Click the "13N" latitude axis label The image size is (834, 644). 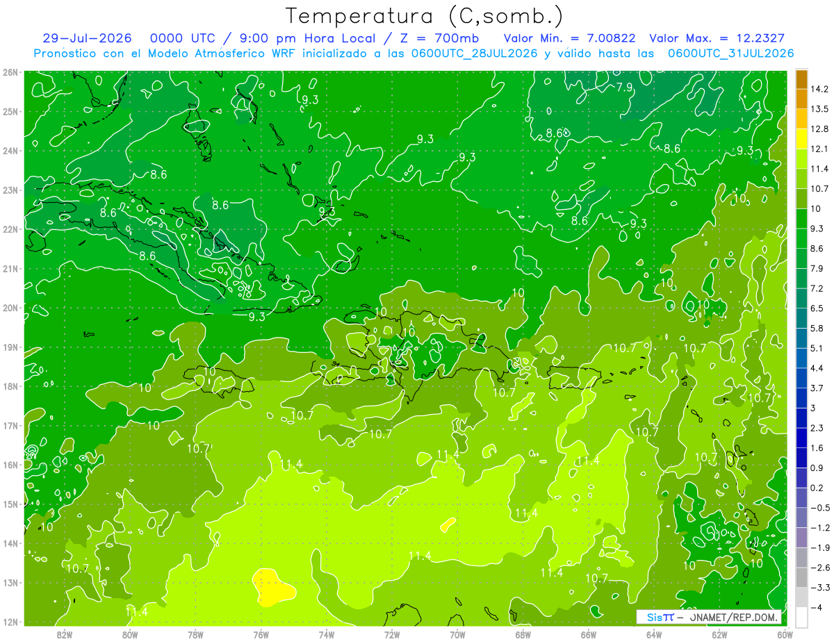click(x=10, y=582)
